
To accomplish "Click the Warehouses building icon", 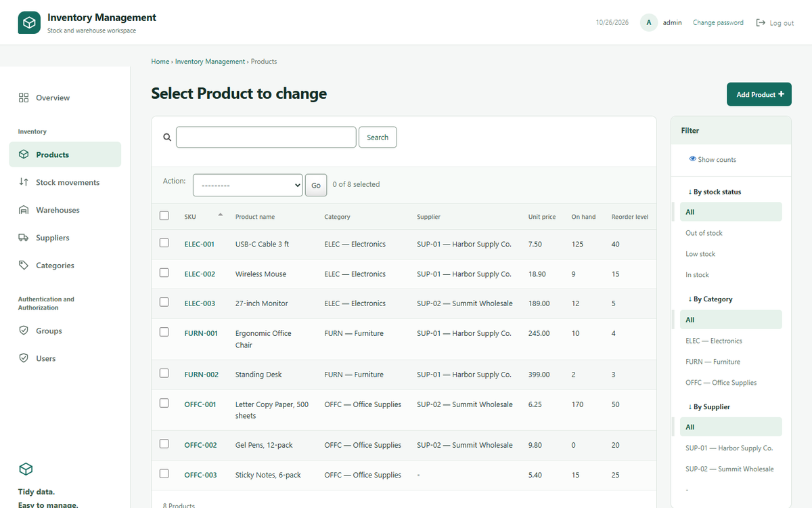I will click(24, 210).
